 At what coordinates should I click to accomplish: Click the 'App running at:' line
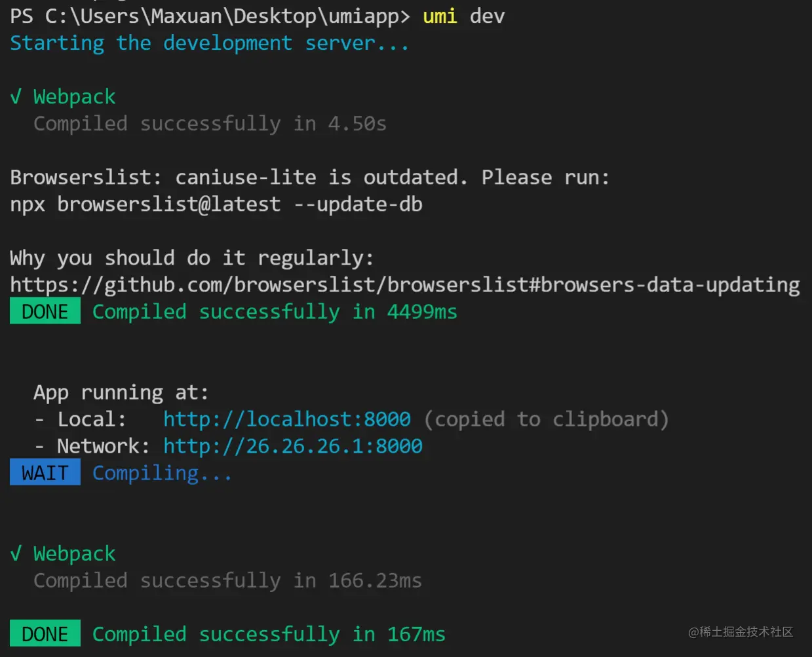pyautogui.click(x=121, y=392)
